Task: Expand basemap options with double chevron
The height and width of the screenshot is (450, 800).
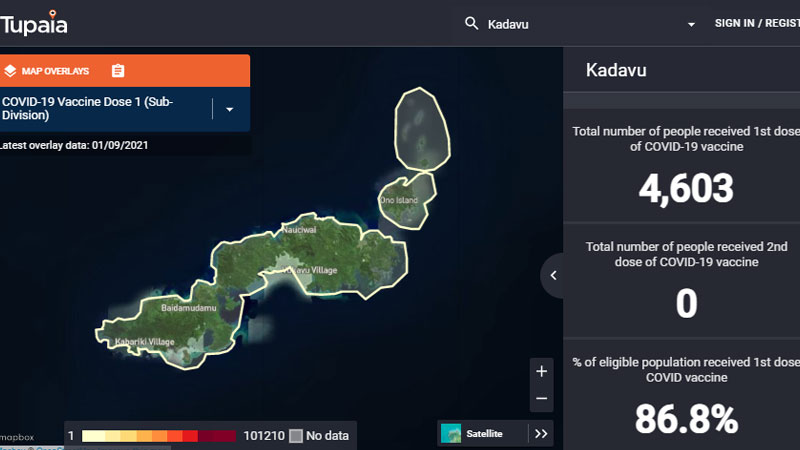Action: click(x=541, y=433)
